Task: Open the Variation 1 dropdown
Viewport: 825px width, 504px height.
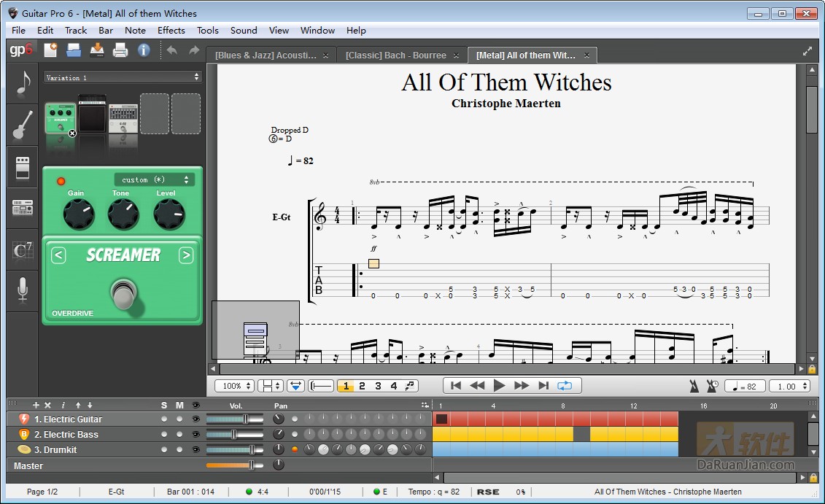Action: pos(123,77)
